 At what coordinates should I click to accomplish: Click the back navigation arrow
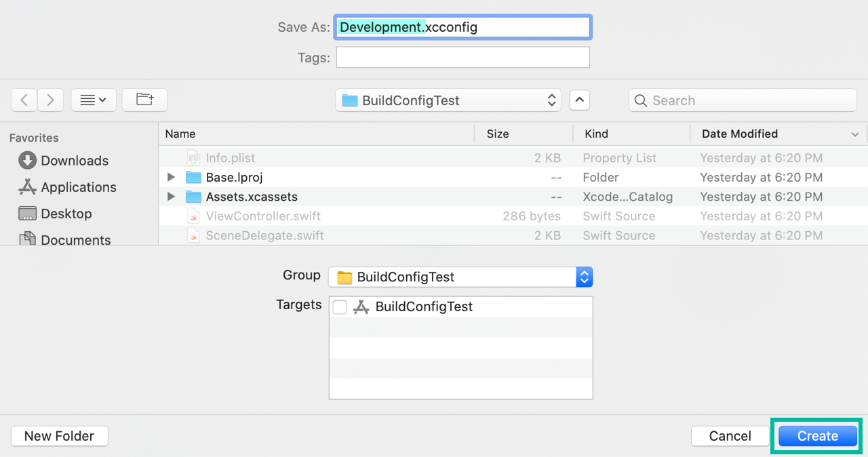click(x=24, y=100)
